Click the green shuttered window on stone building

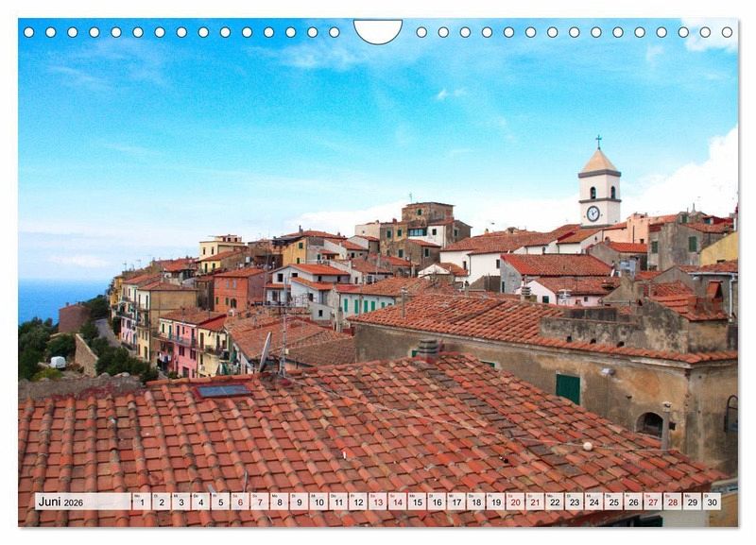[568, 387]
